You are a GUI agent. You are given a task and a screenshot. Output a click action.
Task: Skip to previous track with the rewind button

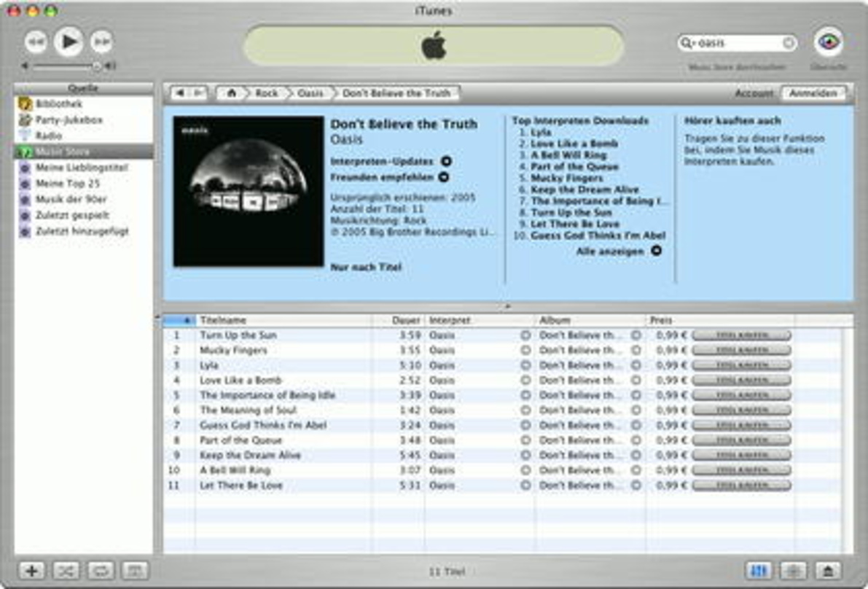point(36,42)
